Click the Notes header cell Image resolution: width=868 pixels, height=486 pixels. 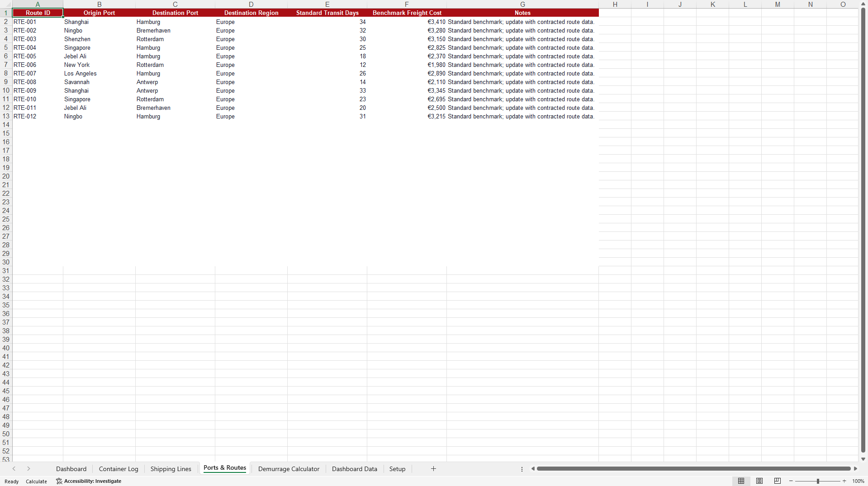tap(522, 13)
